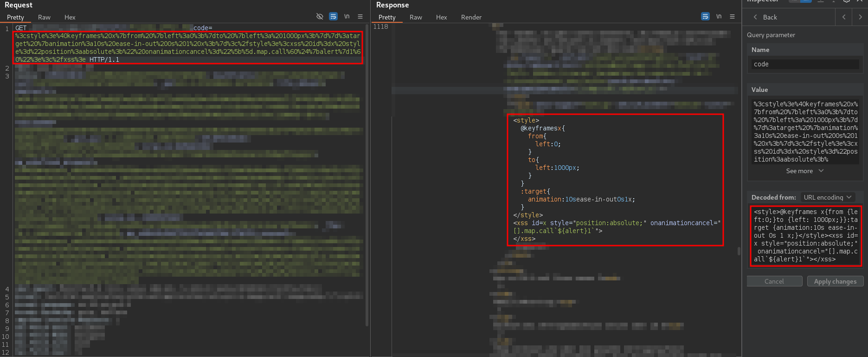
Task: Click the Cancel button in Inspector
Action: [774, 281]
